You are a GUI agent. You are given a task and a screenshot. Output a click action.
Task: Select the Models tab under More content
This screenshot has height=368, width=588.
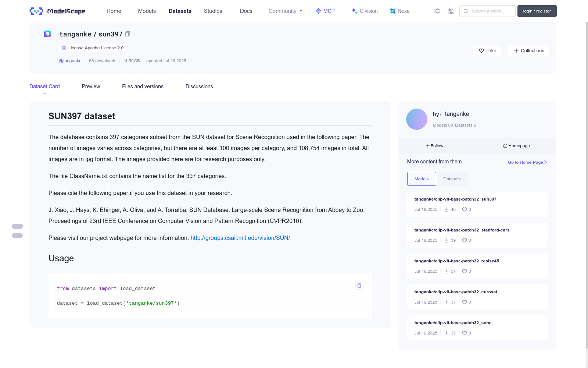(x=422, y=179)
